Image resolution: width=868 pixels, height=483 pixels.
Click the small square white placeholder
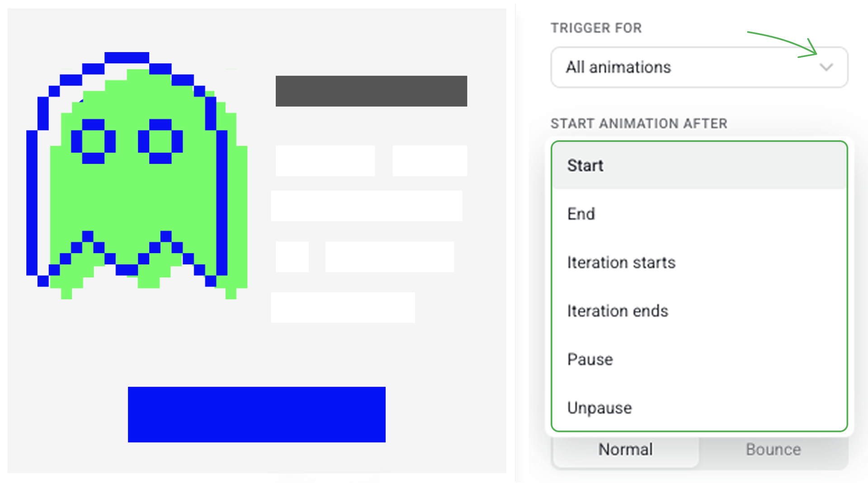[x=292, y=256]
